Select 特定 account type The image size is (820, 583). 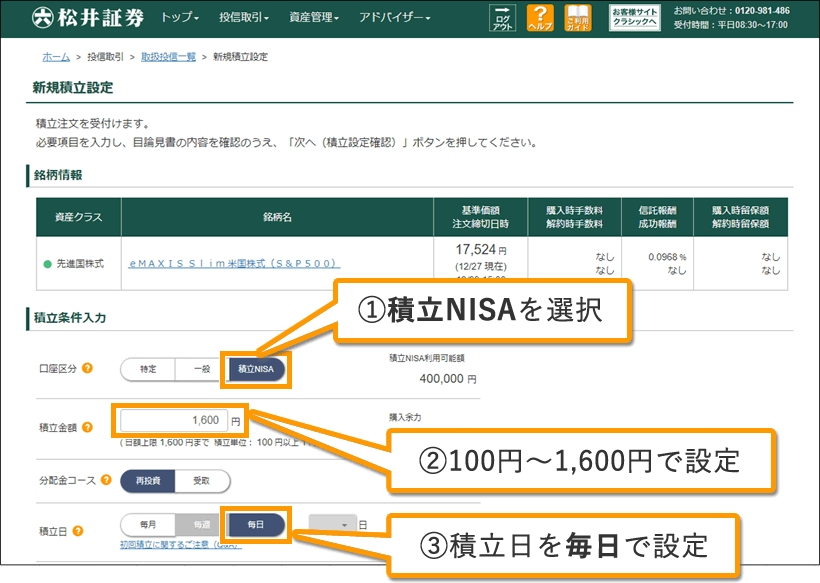coord(148,369)
